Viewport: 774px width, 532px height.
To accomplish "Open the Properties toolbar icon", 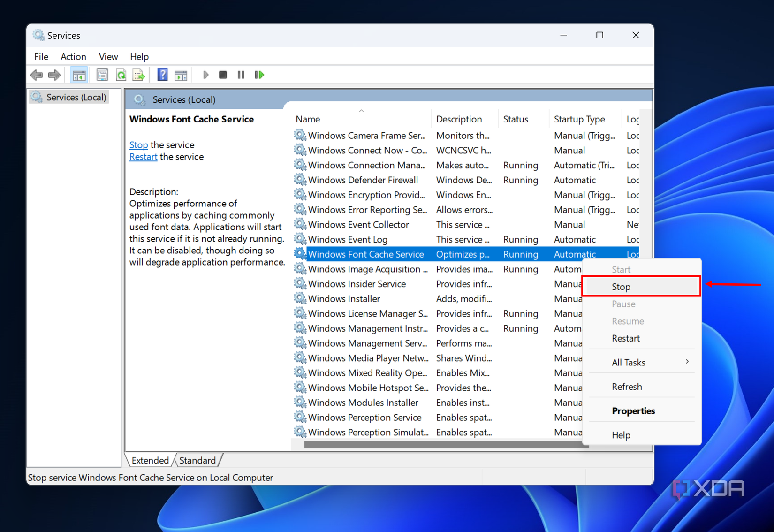I will point(102,75).
